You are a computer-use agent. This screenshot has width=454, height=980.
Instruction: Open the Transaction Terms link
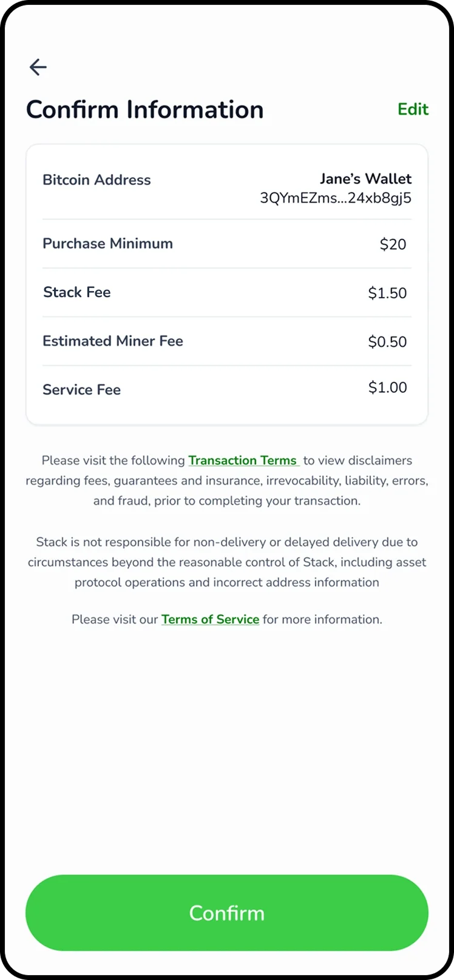[x=243, y=460]
